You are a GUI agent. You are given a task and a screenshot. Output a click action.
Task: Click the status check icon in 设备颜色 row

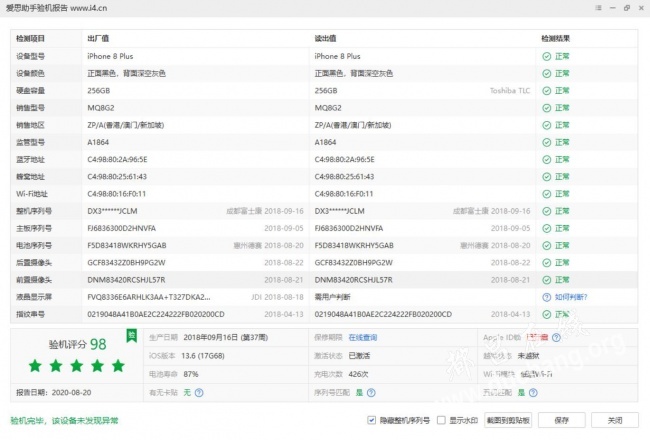[x=547, y=73]
